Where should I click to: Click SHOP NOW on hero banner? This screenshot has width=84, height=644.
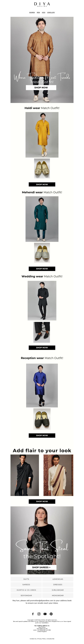click(41, 88)
